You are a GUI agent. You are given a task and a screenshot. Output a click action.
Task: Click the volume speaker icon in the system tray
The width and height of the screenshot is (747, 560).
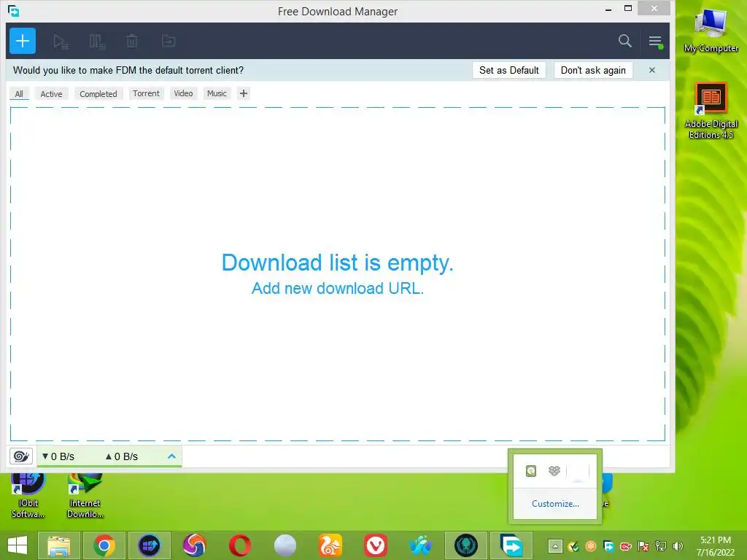678,546
